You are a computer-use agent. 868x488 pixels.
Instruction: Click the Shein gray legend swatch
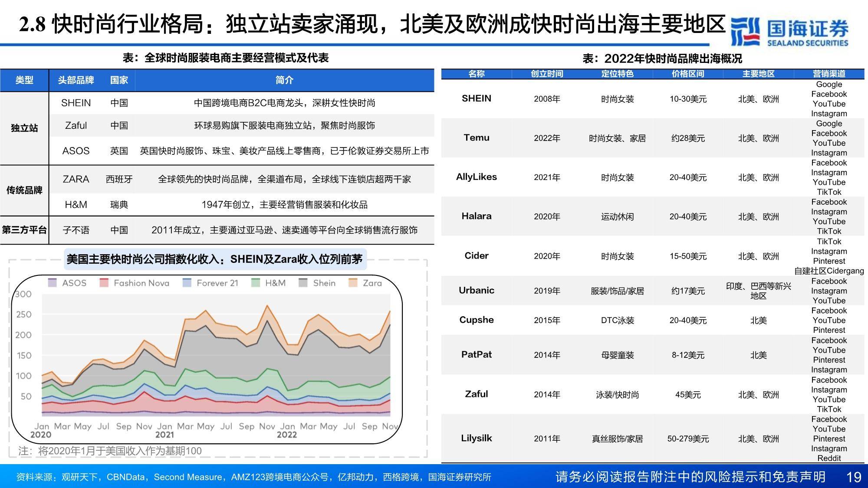[303, 283]
